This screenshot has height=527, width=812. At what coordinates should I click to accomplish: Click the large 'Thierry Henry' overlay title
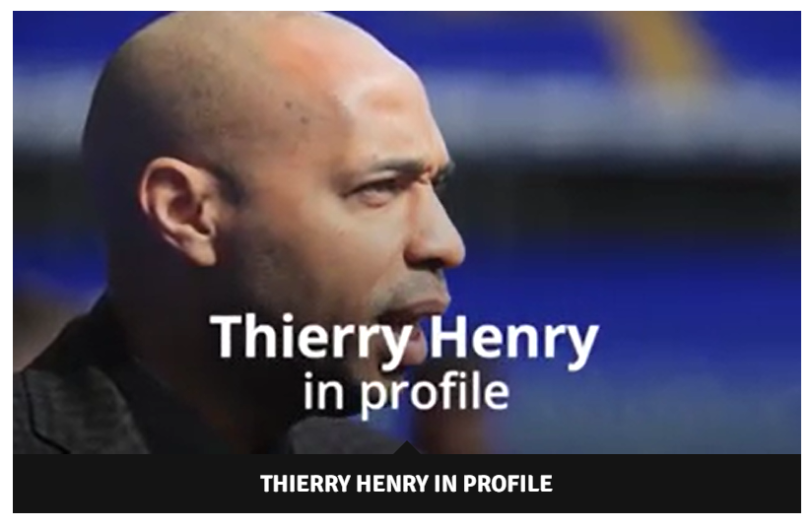pos(404,340)
